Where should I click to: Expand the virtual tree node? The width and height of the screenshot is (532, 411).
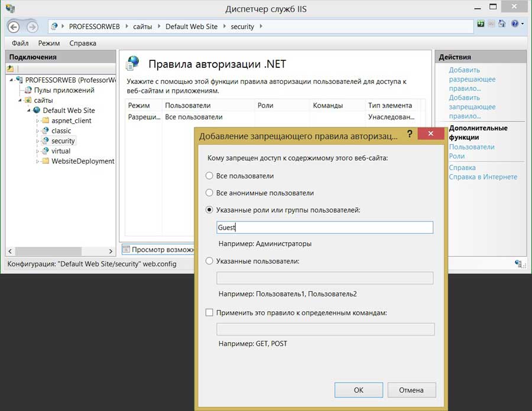tap(37, 151)
